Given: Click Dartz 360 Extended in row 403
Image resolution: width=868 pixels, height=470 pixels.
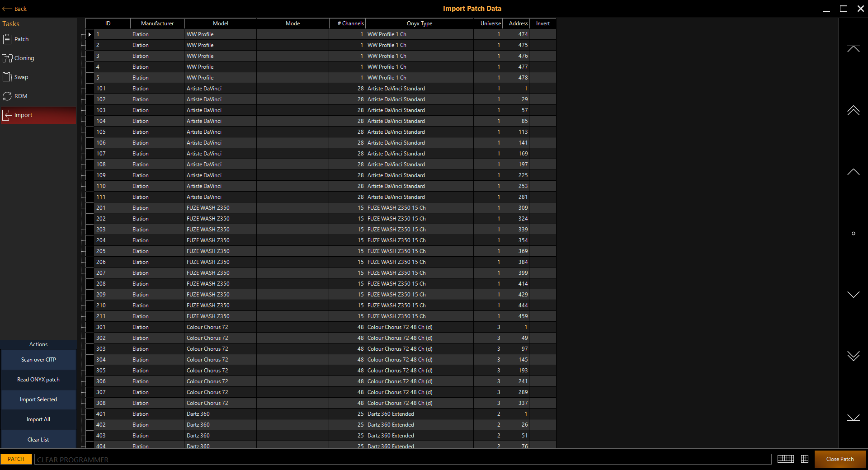Looking at the screenshot, I should click(x=420, y=436).
